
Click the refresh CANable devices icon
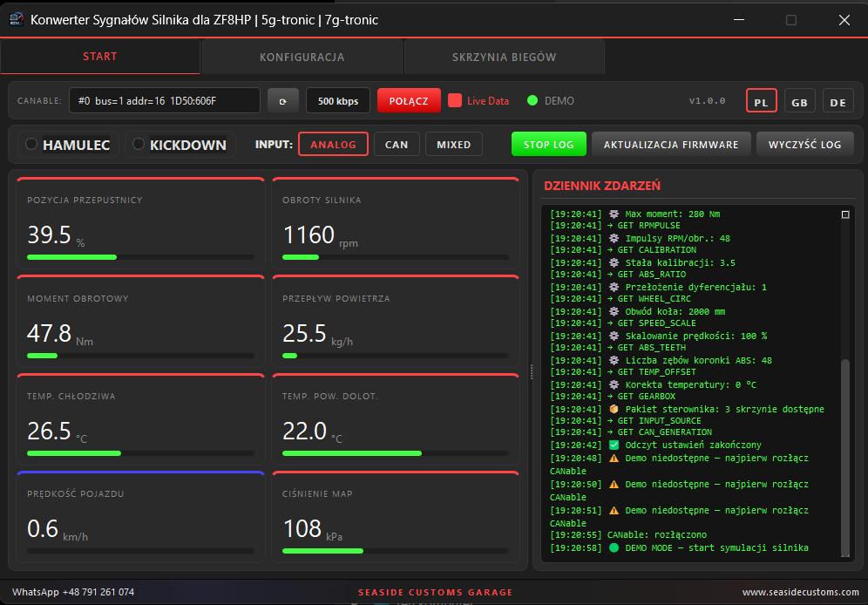(x=283, y=101)
